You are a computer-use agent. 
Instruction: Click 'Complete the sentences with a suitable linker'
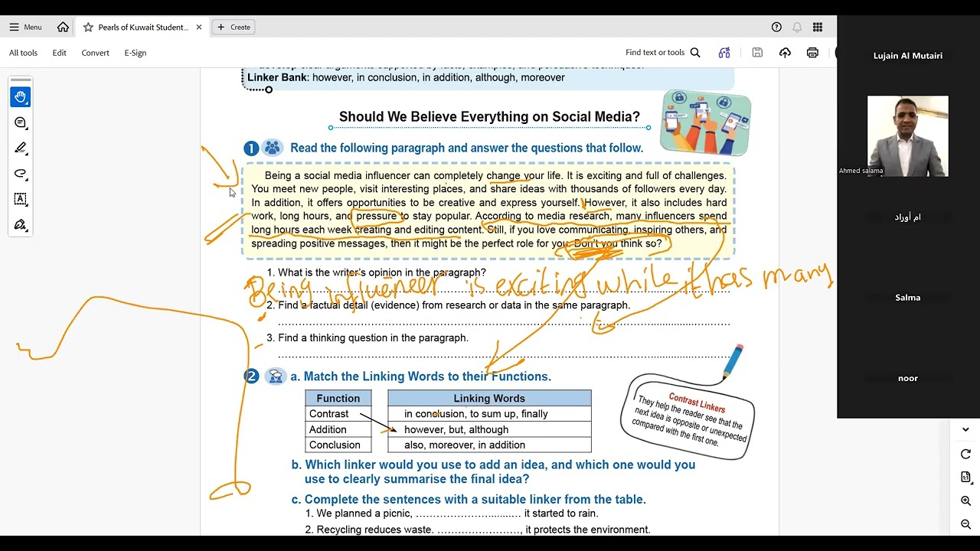(469, 499)
